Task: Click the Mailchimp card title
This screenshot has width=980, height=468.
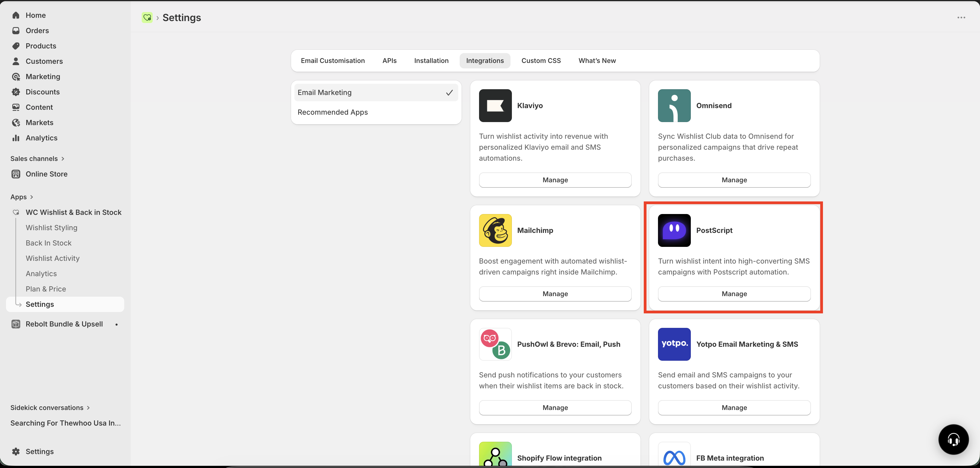Action: point(535,230)
